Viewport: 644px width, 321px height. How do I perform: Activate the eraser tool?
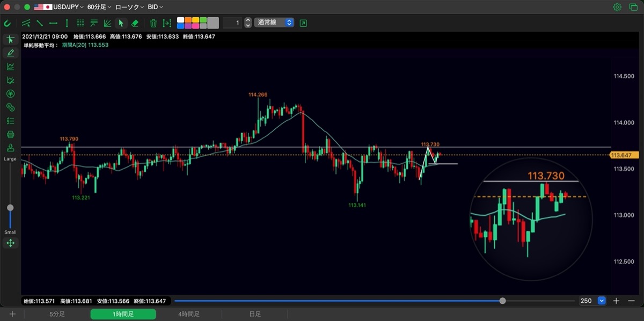(135, 23)
